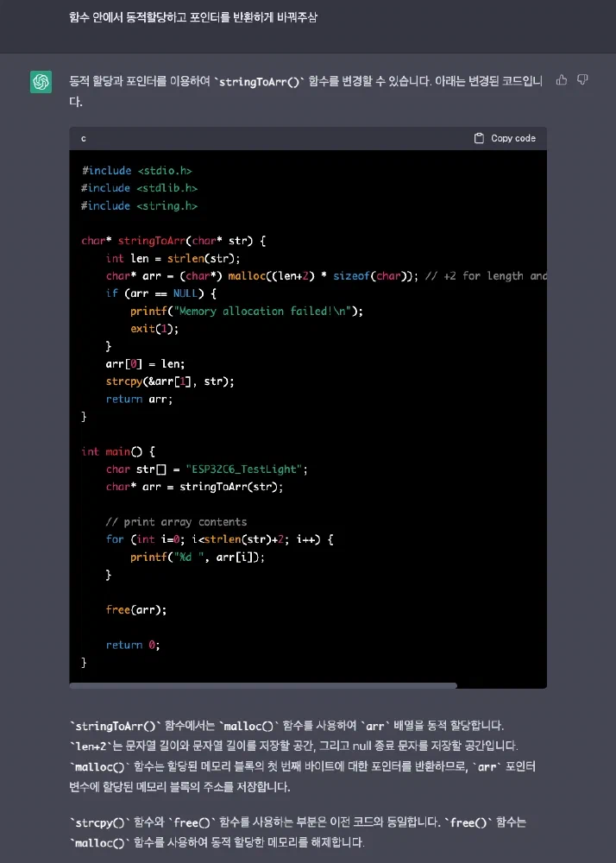Screen dimensions: 616x863
Task: Click the clipboard icon beside Copy code
Action: pyautogui.click(x=479, y=138)
